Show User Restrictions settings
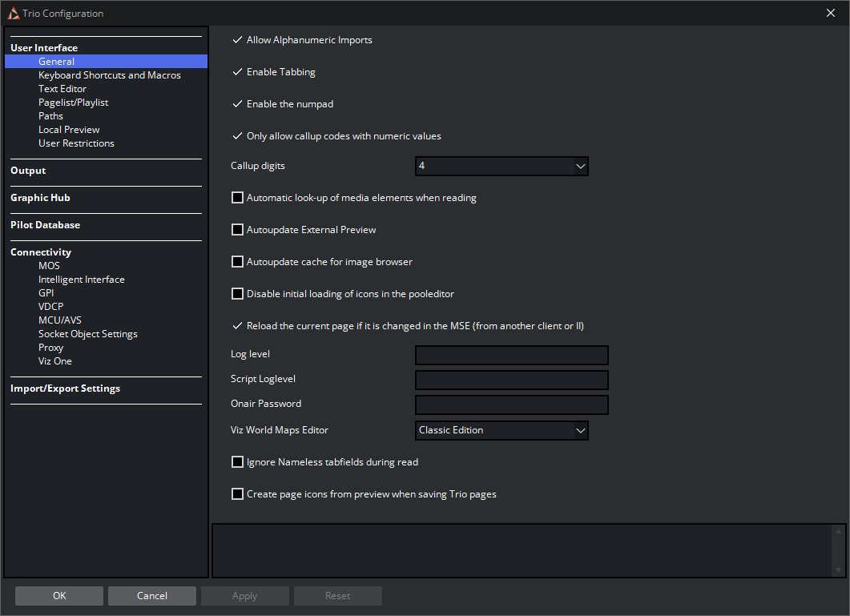 (x=76, y=143)
